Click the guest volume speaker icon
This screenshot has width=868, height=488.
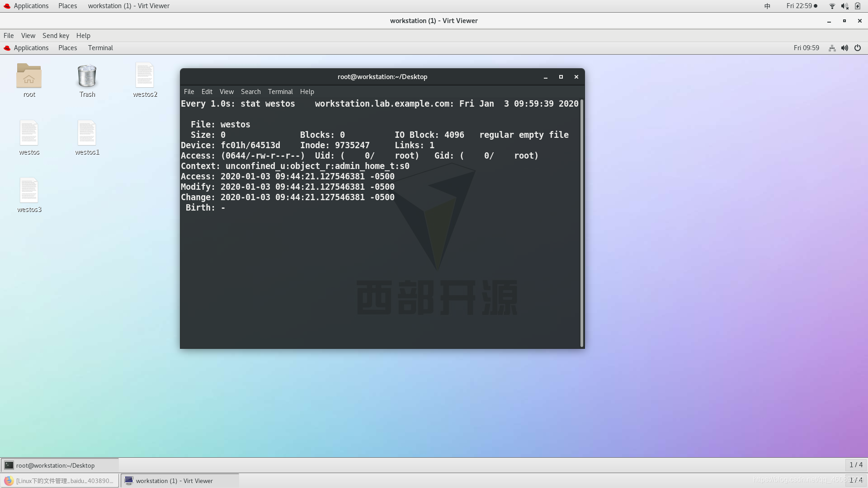tap(844, 48)
